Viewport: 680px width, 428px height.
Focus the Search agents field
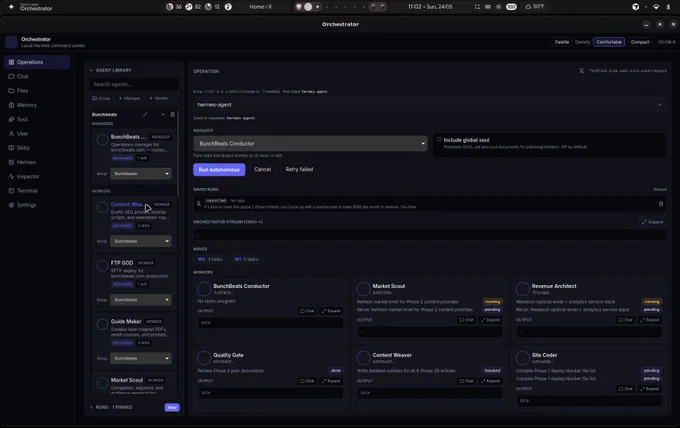(x=134, y=84)
